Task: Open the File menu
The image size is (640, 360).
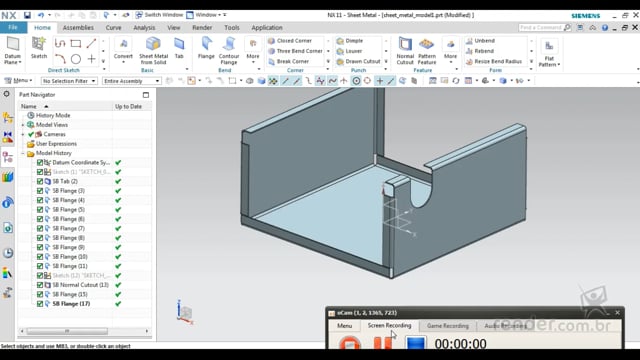Action: tap(13, 27)
